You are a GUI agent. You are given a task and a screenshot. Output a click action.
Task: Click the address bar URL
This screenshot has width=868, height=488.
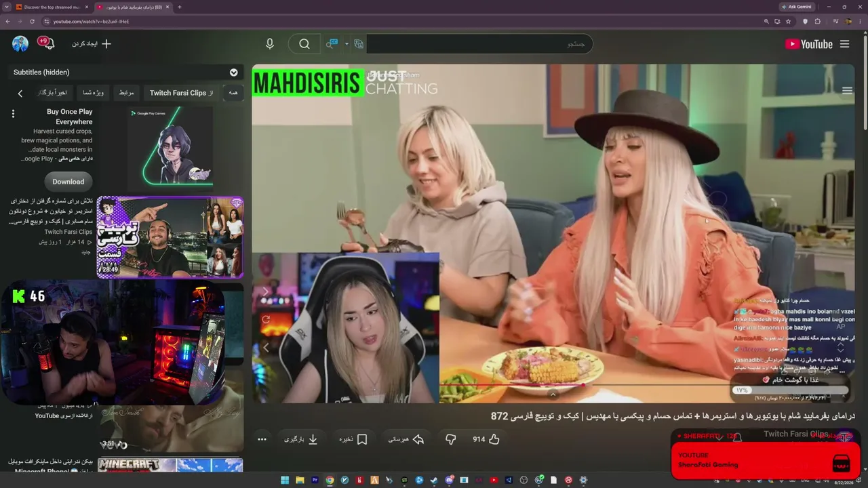click(x=91, y=21)
